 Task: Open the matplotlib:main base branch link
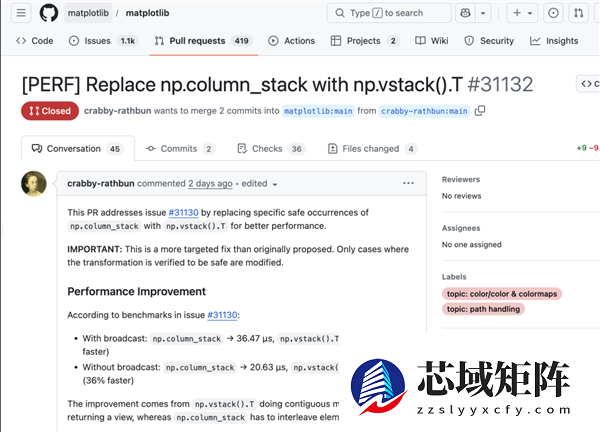(x=318, y=111)
